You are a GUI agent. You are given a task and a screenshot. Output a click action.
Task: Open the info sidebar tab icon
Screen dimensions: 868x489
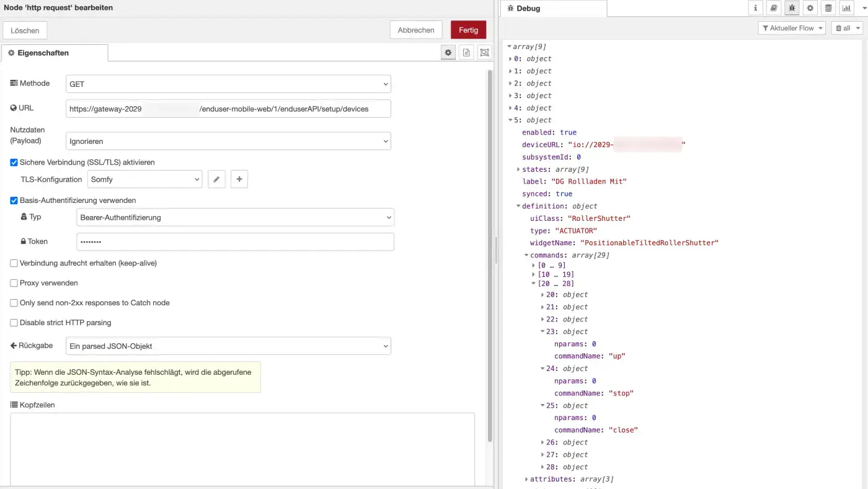click(755, 8)
